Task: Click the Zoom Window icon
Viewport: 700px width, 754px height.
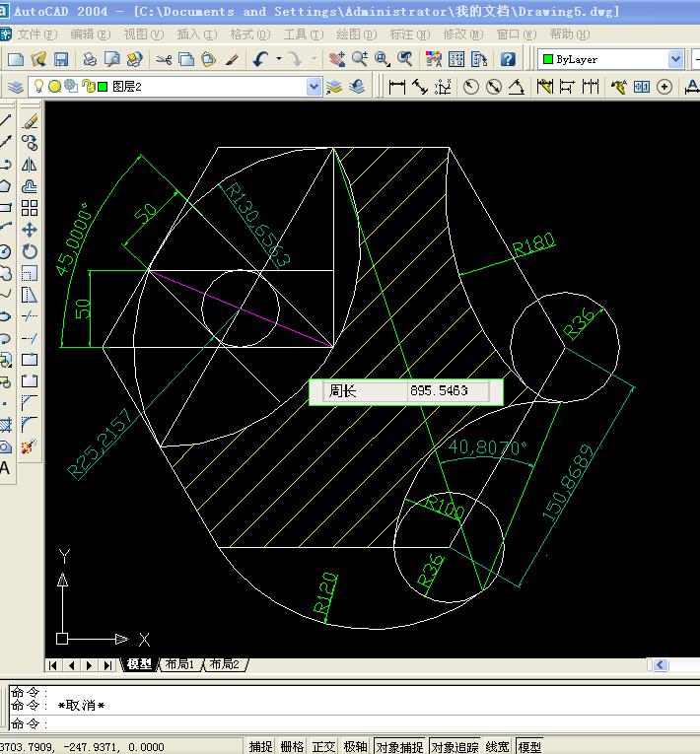Action: (382, 59)
